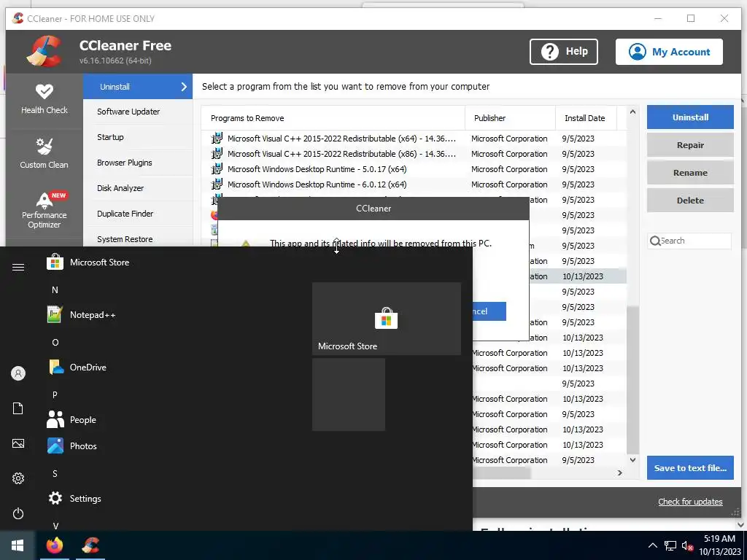
Task: Click the S letter group header
Action: [55, 473]
